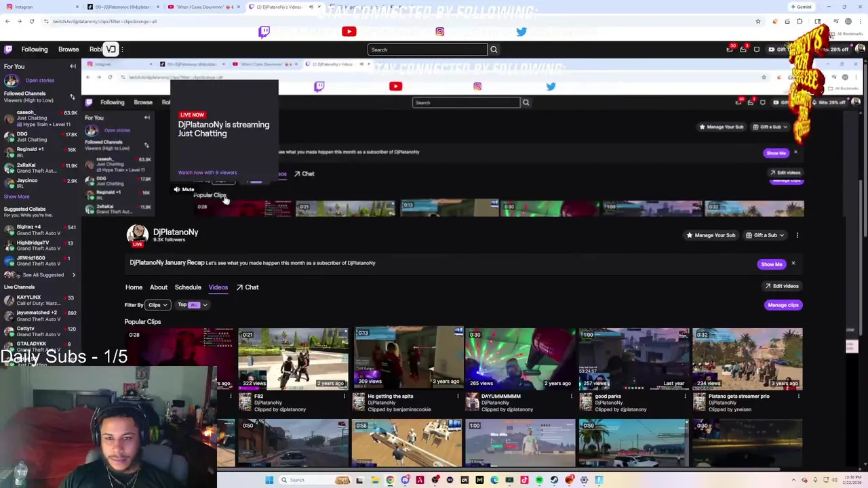Open Gift a Sub dropdown
The width and height of the screenshot is (868, 488).
(765, 235)
